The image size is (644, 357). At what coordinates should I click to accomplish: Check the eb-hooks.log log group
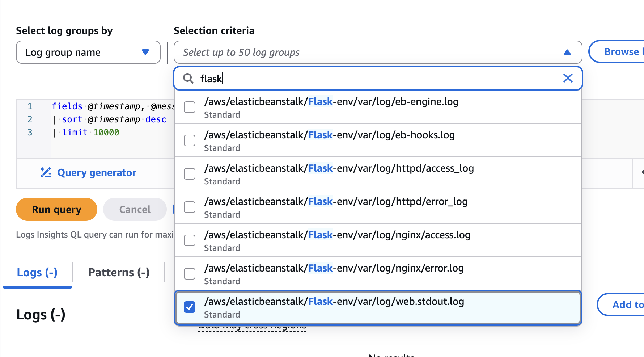tap(190, 140)
